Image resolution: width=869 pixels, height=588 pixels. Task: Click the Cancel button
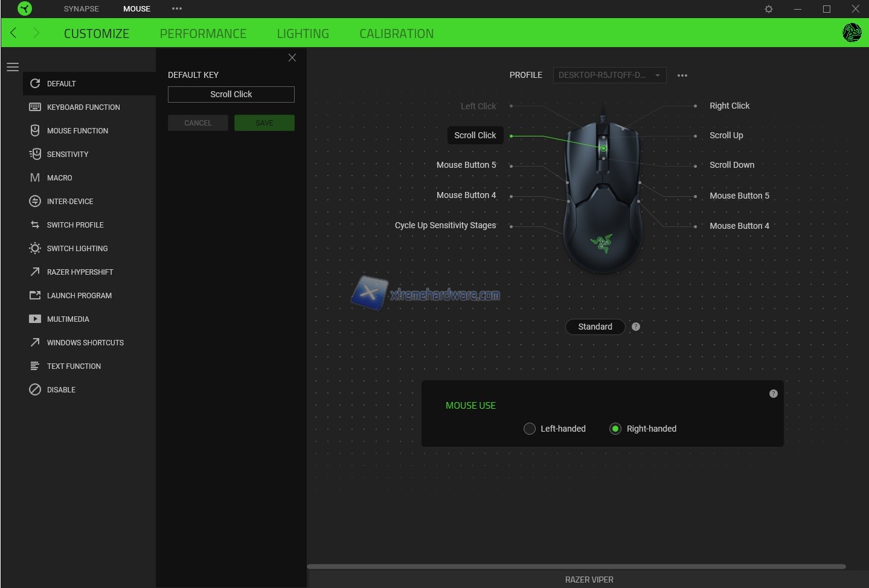[x=197, y=123]
